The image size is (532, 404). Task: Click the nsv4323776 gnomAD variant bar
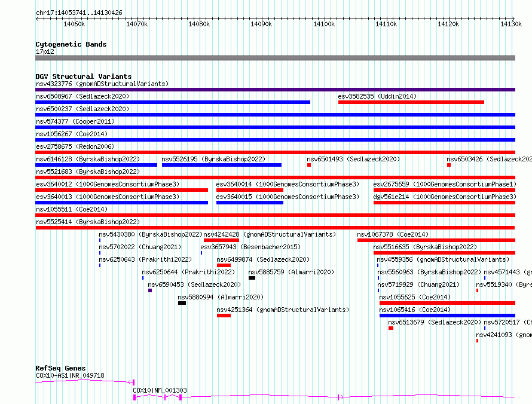275,90
